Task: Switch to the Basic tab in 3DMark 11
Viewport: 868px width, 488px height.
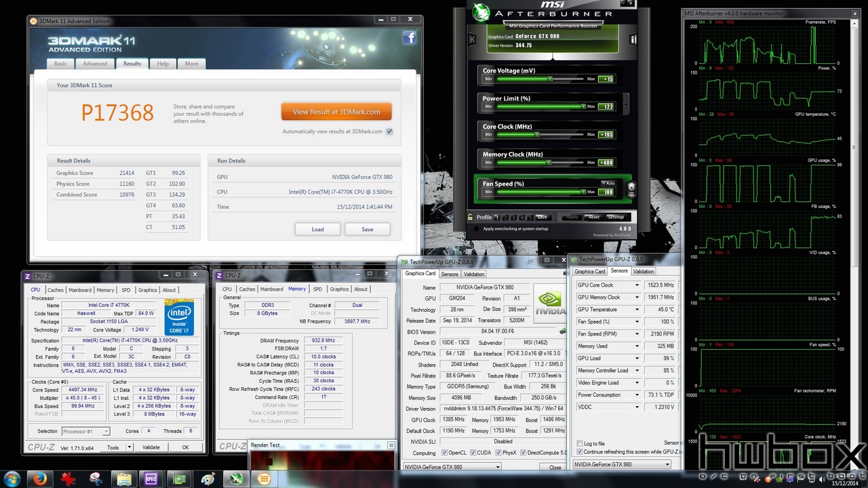Action: click(60, 64)
